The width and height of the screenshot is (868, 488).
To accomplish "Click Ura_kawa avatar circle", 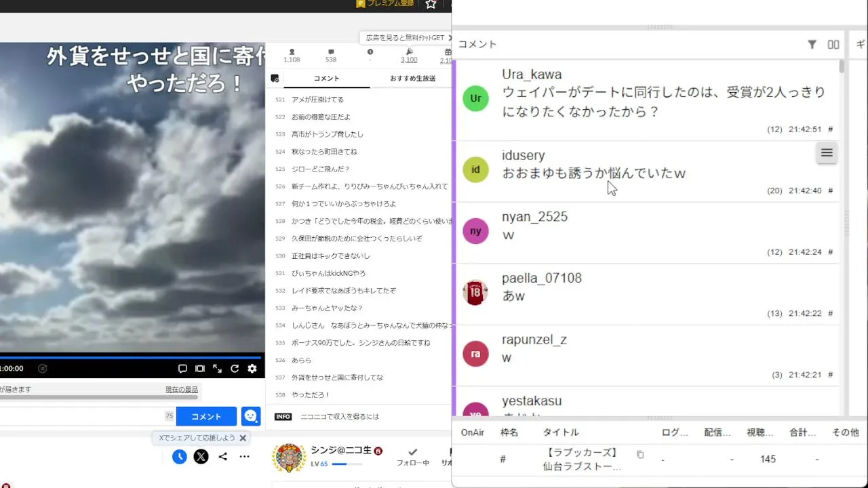I will click(475, 98).
